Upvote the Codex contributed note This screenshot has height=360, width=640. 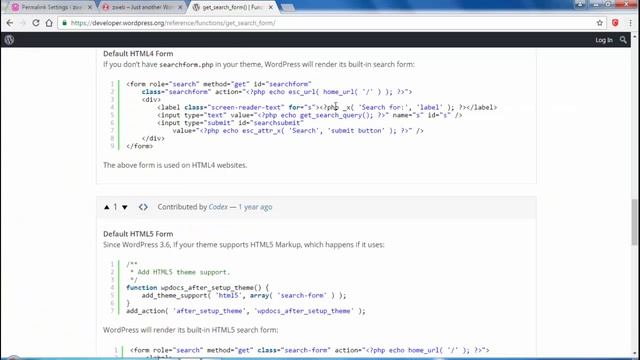pos(107,207)
